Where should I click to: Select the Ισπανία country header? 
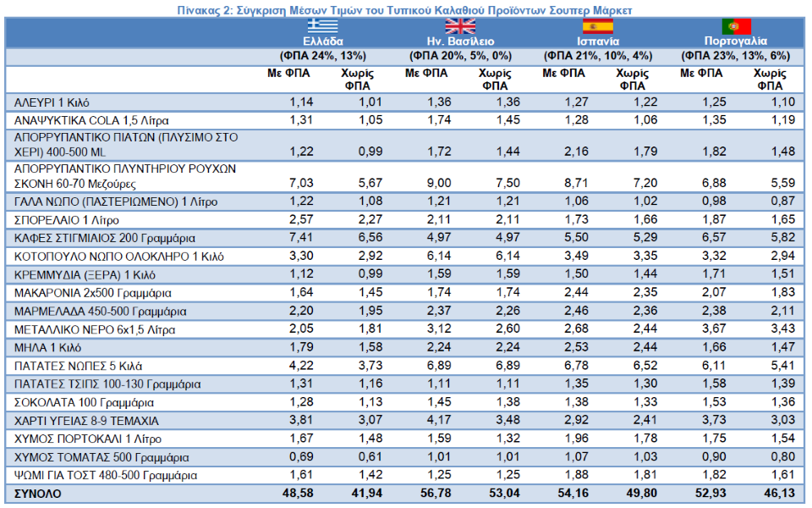point(598,41)
